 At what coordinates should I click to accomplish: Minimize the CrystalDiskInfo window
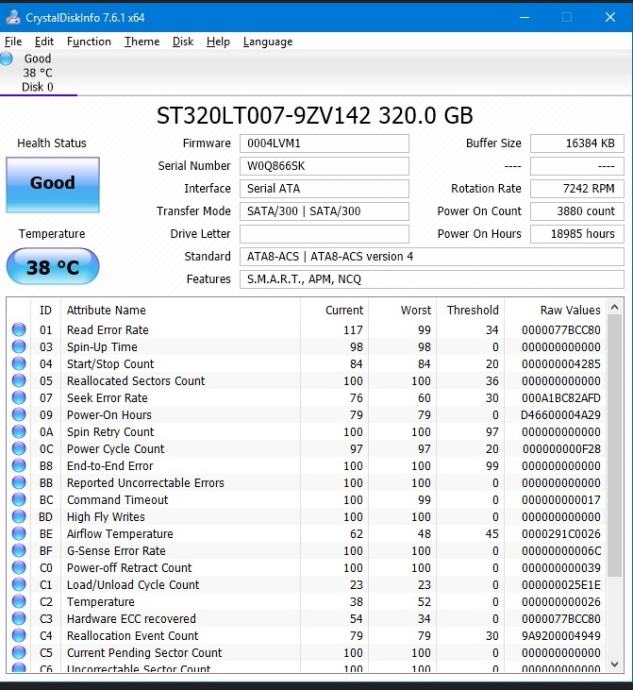coord(524,18)
